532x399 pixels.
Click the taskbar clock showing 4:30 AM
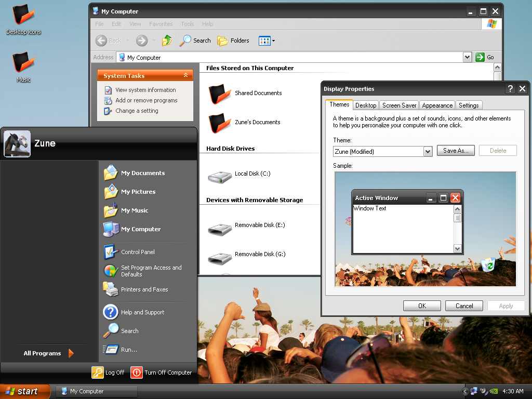click(513, 391)
